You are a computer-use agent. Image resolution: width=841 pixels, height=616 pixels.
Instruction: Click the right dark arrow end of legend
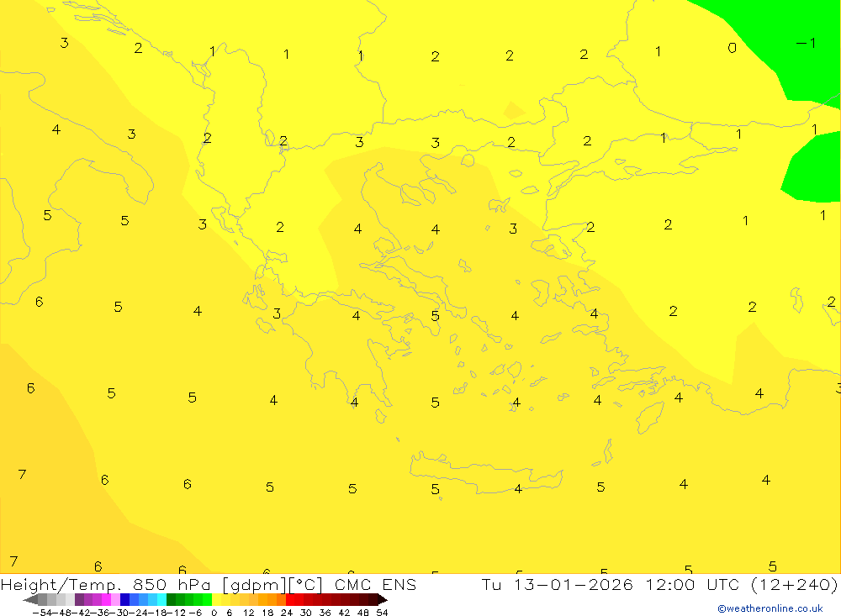(383, 600)
